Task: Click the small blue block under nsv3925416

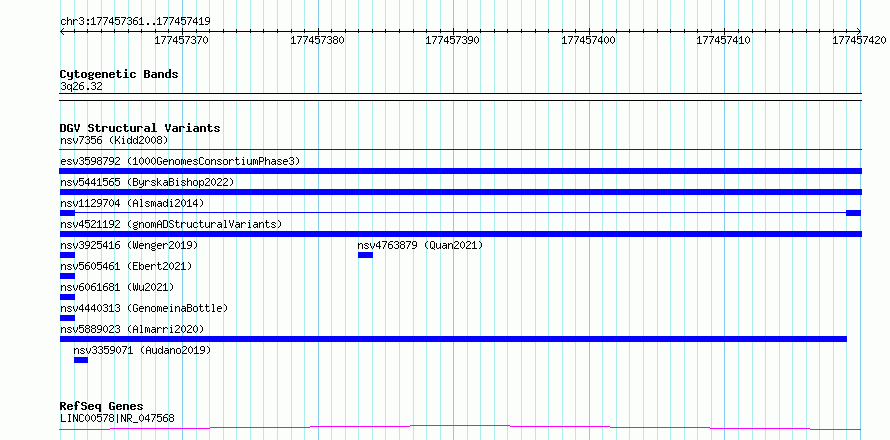Action: click(x=67, y=255)
